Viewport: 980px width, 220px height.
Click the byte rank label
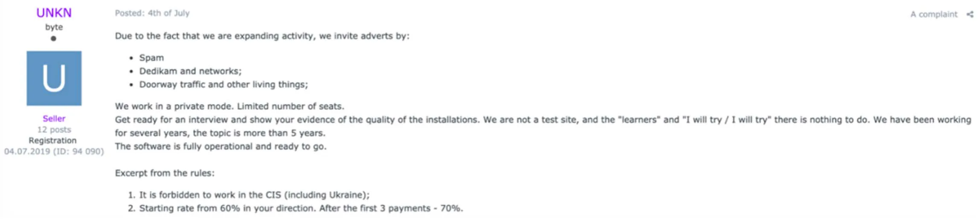point(54,27)
